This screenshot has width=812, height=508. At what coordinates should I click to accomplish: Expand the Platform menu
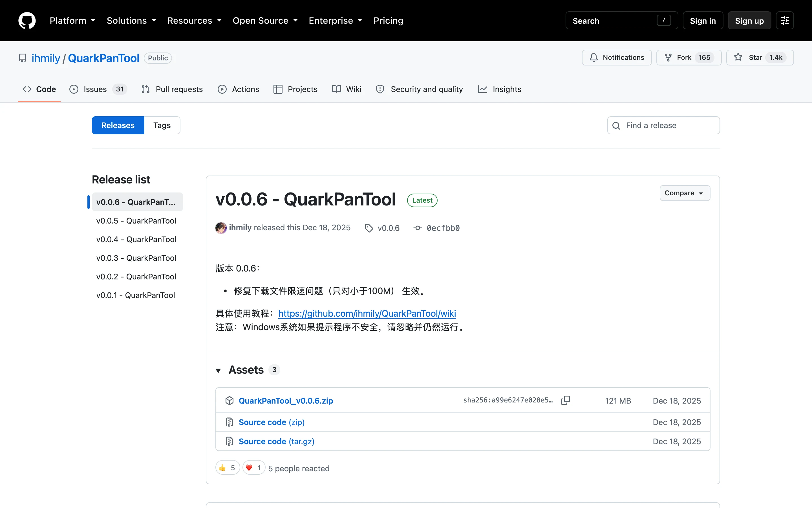coord(72,21)
